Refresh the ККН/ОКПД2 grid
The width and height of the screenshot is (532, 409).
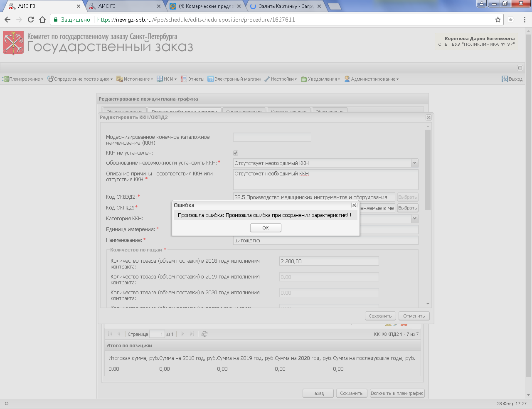click(204, 334)
